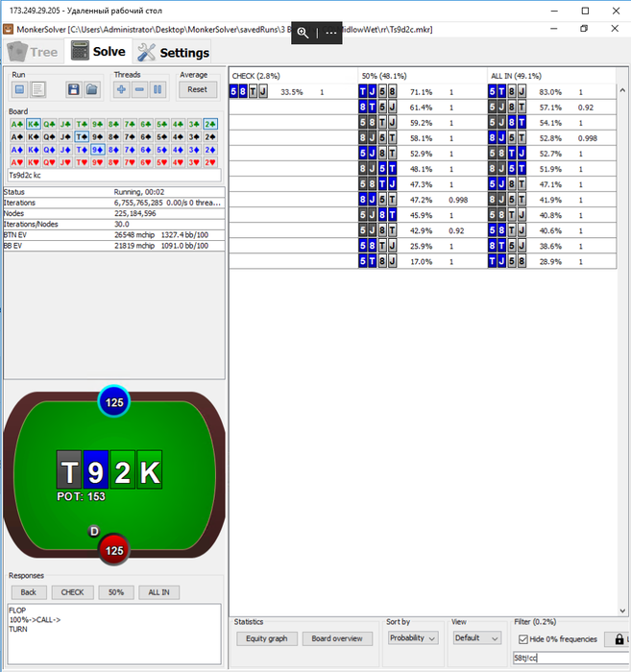Screen dimensions: 631x672
Task: Click the Nodes value 225,184,596
Action: click(135, 213)
